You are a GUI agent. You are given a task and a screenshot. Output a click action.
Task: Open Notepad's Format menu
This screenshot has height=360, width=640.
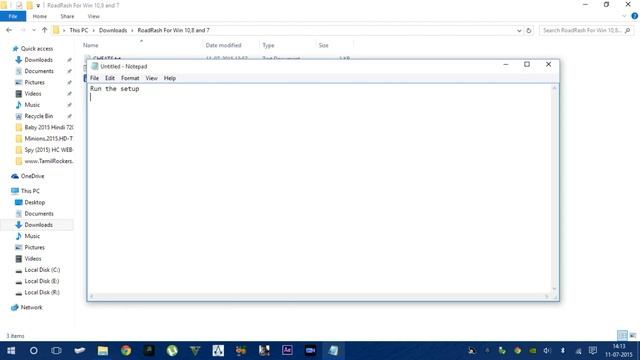[130, 78]
